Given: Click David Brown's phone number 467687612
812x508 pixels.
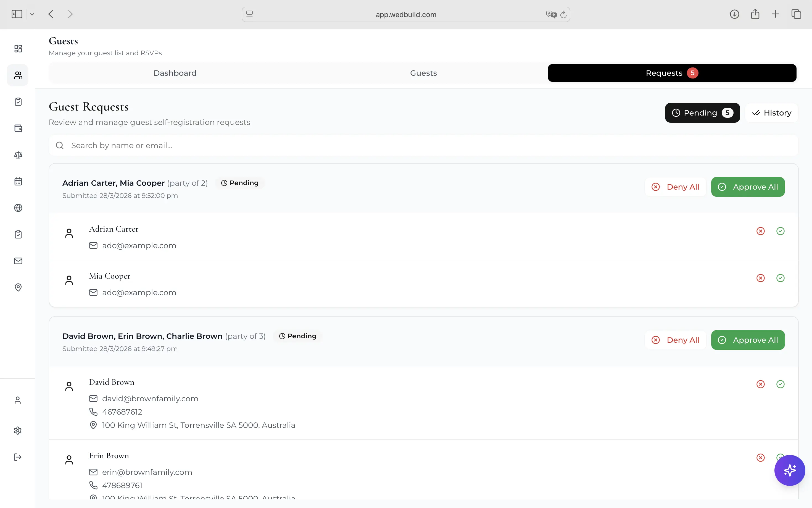Looking at the screenshot, I should 122,412.
